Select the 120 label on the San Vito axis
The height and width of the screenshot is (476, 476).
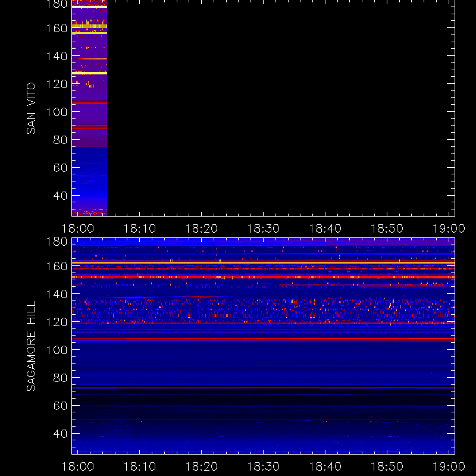(57, 84)
